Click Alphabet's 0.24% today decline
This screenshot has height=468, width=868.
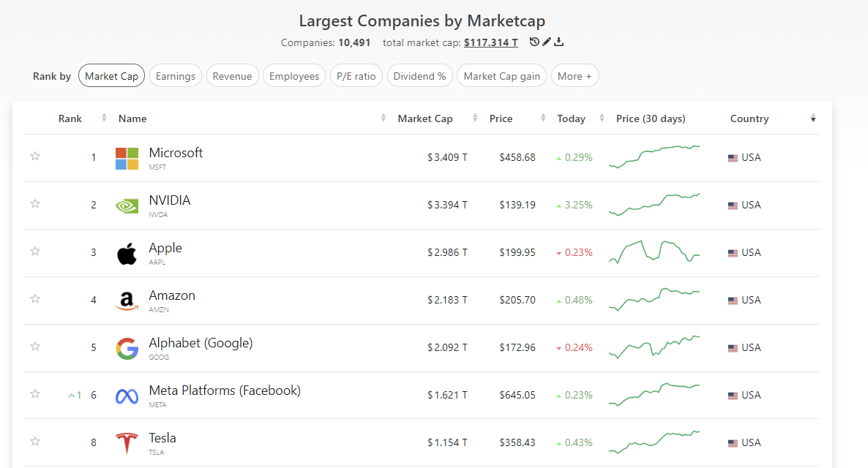575,348
